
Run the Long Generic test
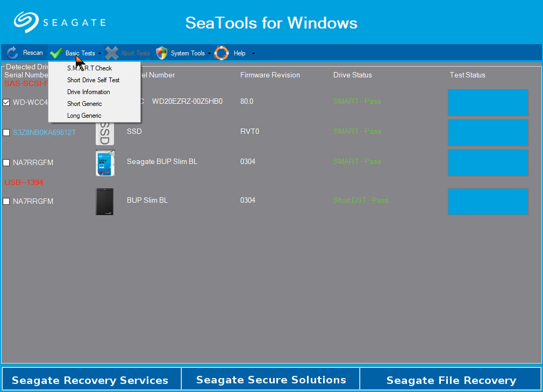84,116
